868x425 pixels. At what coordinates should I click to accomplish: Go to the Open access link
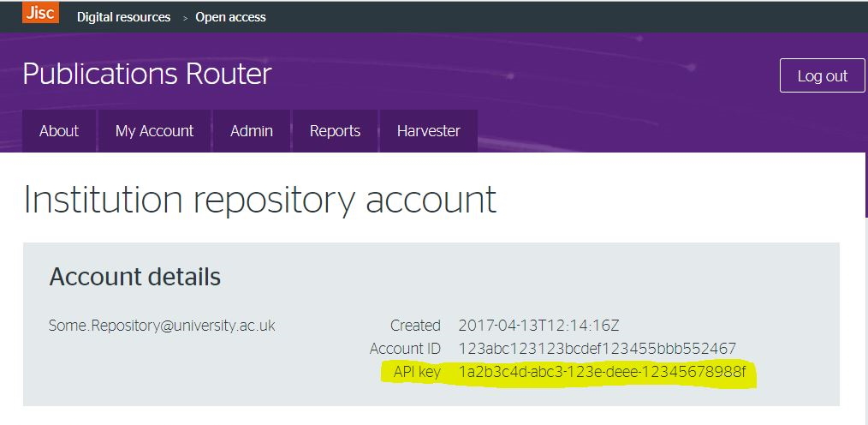point(230,17)
